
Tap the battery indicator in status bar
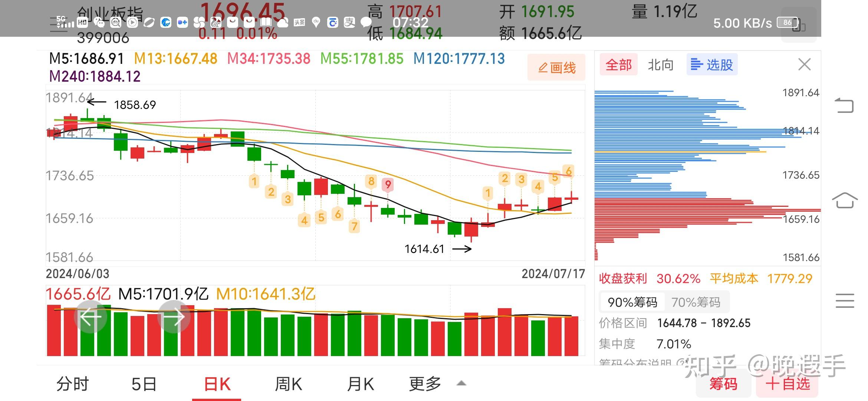point(788,23)
